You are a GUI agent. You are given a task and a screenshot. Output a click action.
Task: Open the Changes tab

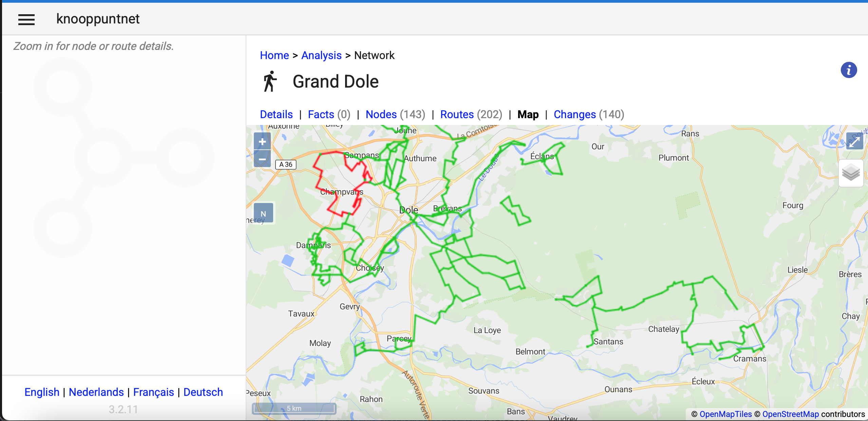coord(574,114)
